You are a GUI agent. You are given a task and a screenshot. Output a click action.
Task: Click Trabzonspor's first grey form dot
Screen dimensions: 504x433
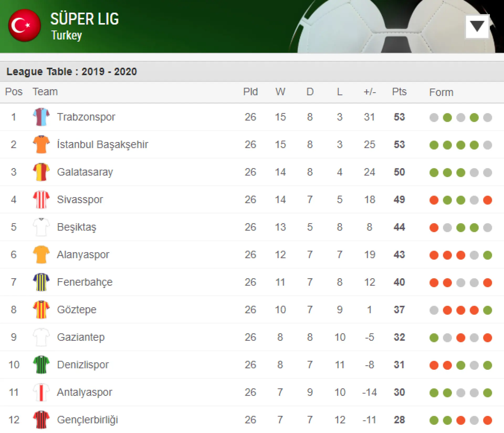tap(434, 117)
